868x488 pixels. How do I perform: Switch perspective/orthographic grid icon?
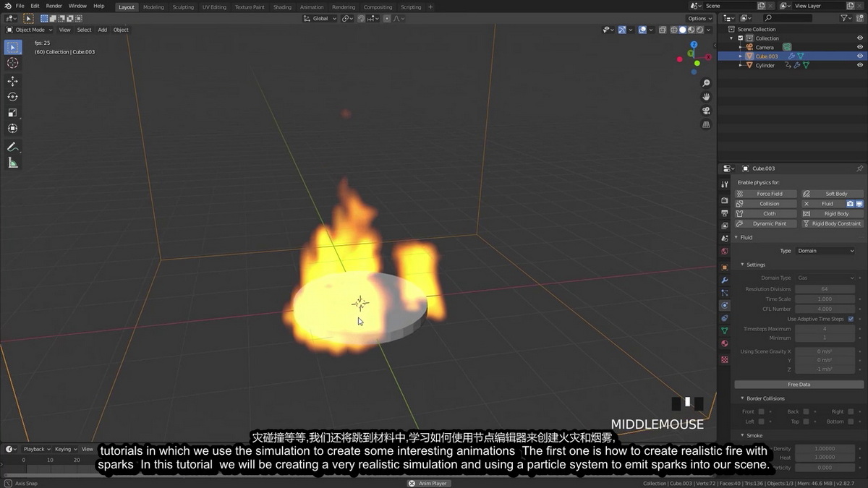[x=706, y=124]
